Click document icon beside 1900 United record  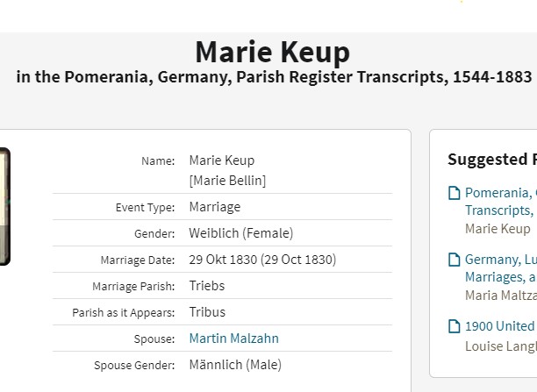click(x=455, y=326)
